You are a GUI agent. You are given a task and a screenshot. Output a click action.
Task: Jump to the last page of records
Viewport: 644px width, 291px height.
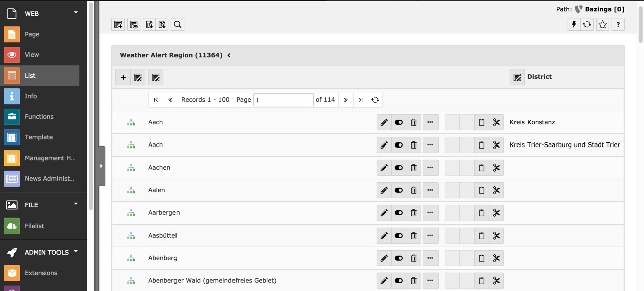360,100
